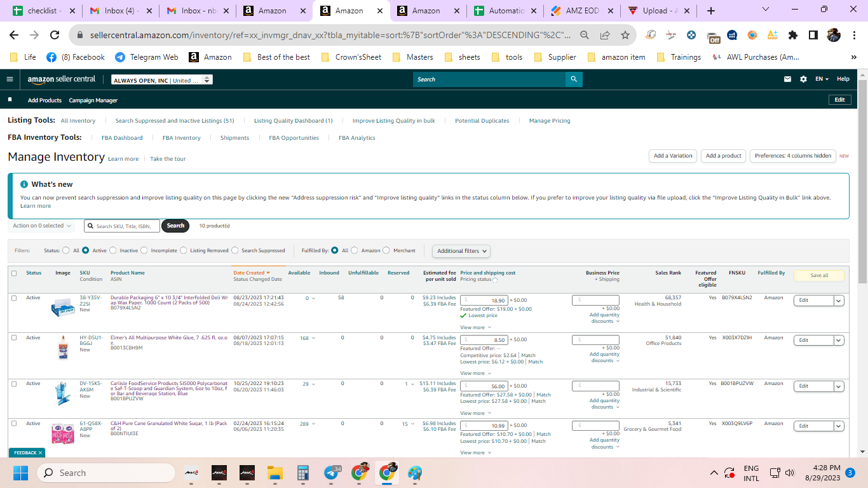Viewport: 868px width, 488px height.
Task: Select the 'Incomplete' status filter radio
Action: tap(144, 250)
